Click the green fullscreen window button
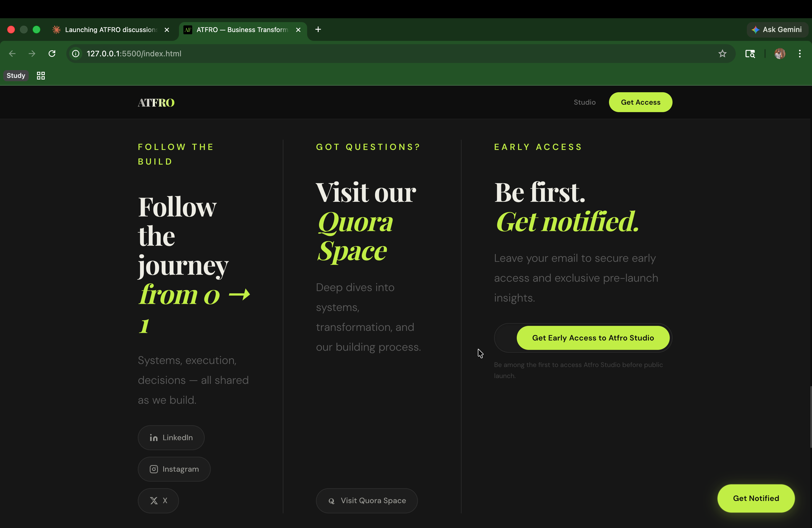The image size is (812, 528). (x=36, y=30)
